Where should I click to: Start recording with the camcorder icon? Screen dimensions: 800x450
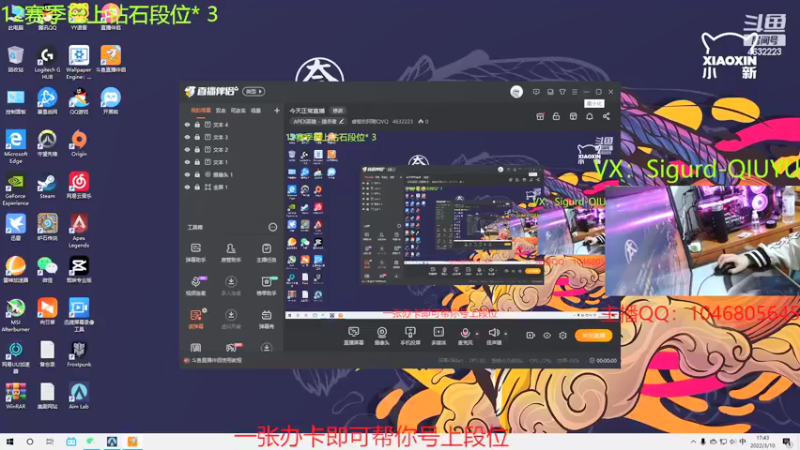pos(531,335)
